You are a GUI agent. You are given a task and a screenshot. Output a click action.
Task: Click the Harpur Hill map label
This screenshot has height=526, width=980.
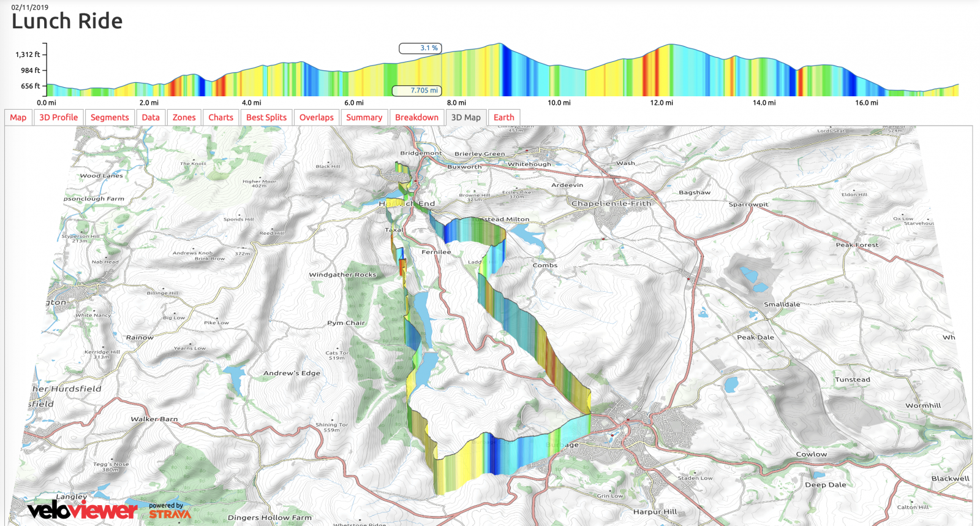pyautogui.click(x=655, y=512)
